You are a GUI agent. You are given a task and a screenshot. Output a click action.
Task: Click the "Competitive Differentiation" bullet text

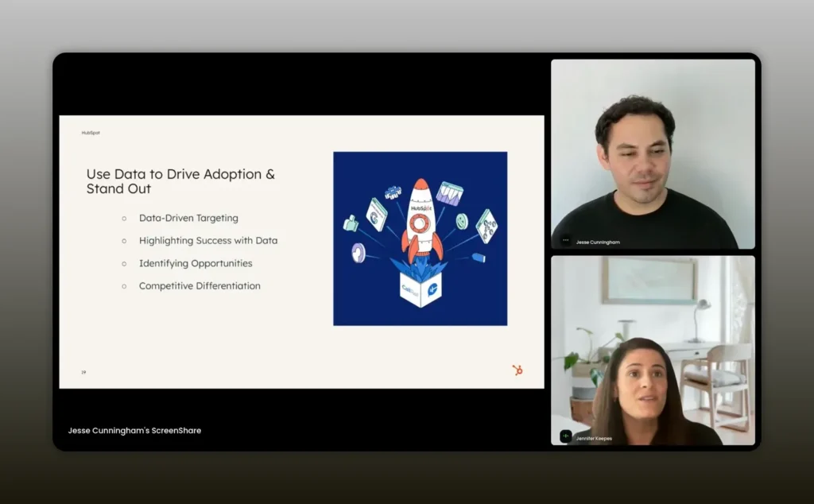point(200,285)
